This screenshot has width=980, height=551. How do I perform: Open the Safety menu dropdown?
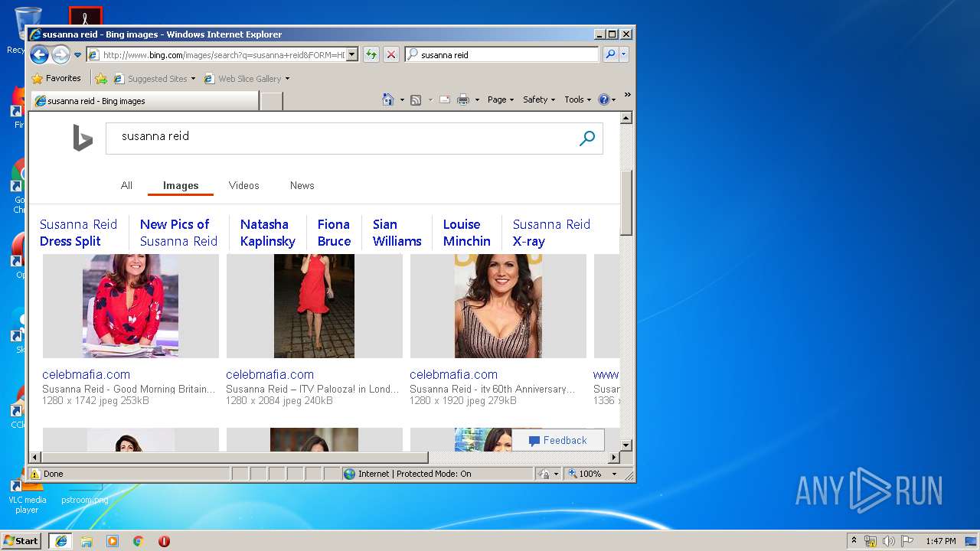pyautogui.click(x=539, y=99)
